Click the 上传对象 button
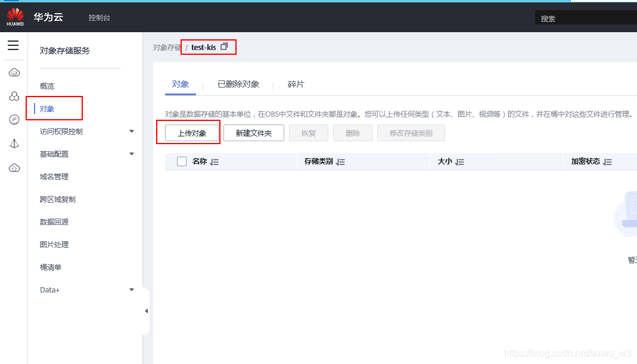 192,133
